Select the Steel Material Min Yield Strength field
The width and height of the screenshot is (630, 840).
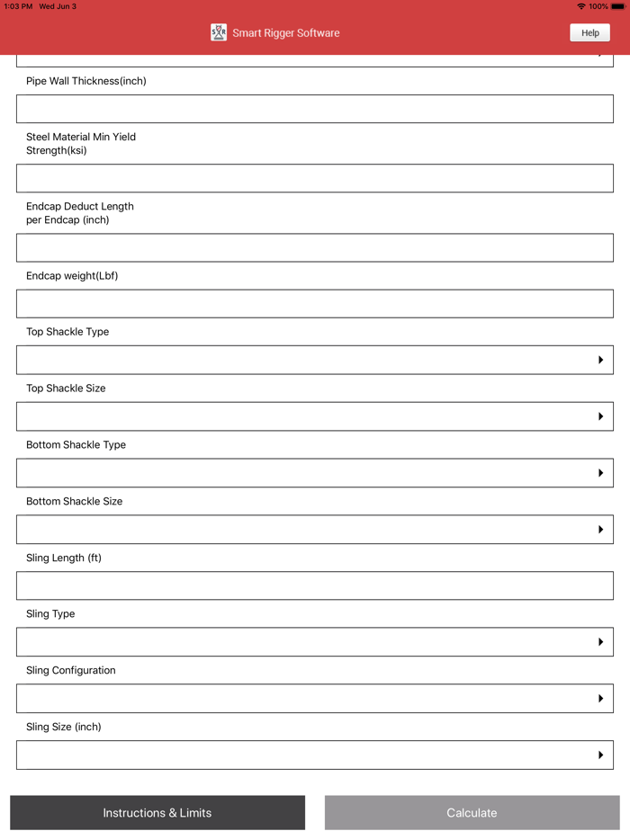pyautogui.click(x=315, y=178)
